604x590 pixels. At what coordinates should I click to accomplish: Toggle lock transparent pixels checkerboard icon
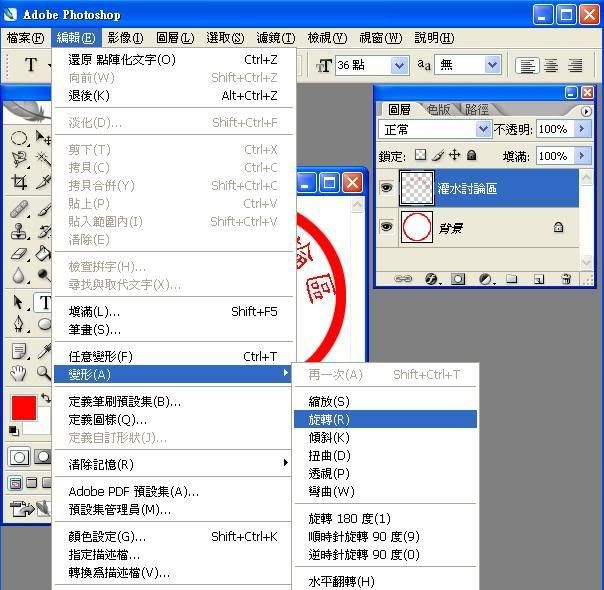420,155
